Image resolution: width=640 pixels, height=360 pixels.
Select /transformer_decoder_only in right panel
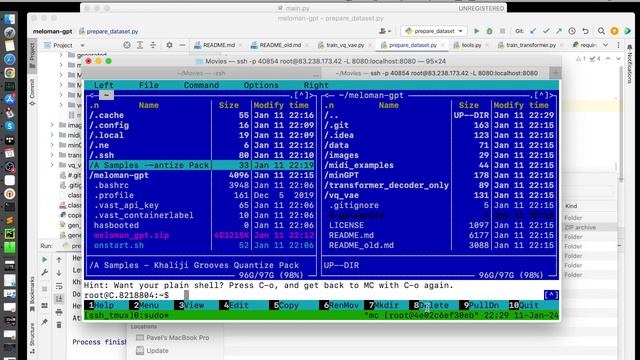[x=439, y=185]
